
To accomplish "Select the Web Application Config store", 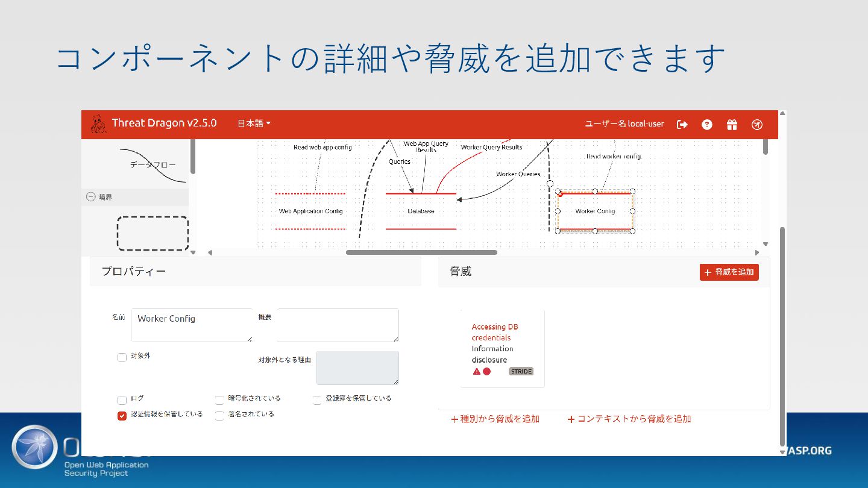I will (x=310, y=211).
